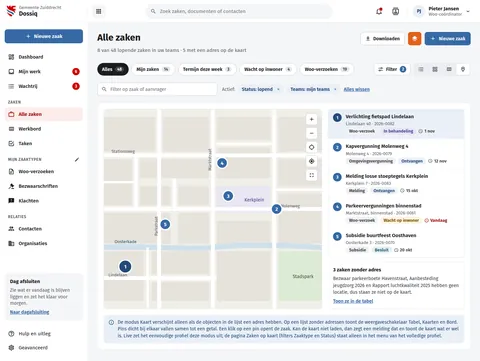Open Werkbord in sidebar
This screenshot has width=480, height=361.
(44, 129)
